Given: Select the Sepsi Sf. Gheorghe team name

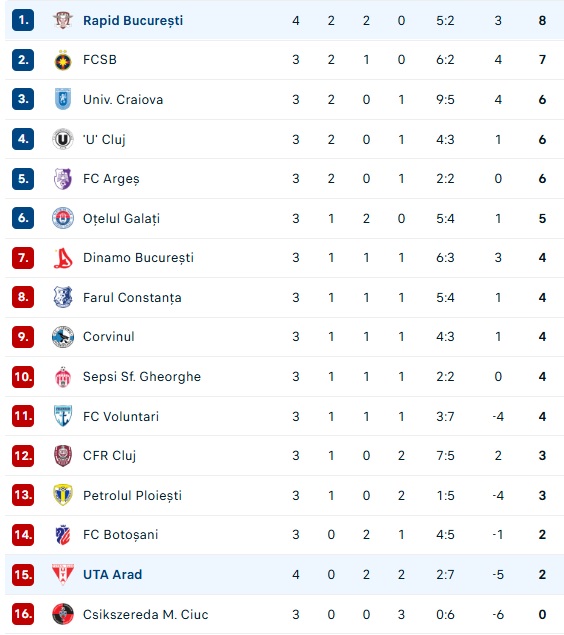Looking at the screenshot, I should pos(142,377).
